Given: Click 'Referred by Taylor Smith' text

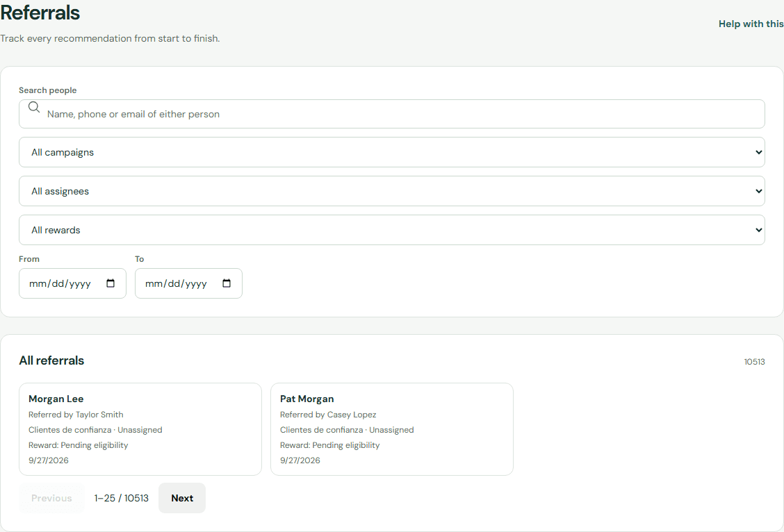Looking at the screenshot, I should [x=76, y=415].
